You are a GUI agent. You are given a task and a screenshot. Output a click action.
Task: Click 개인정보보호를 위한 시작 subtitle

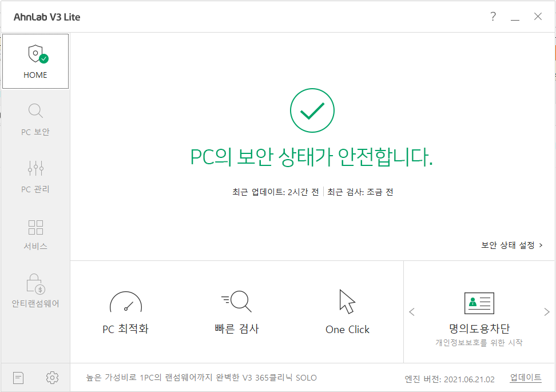pos(479,343)
